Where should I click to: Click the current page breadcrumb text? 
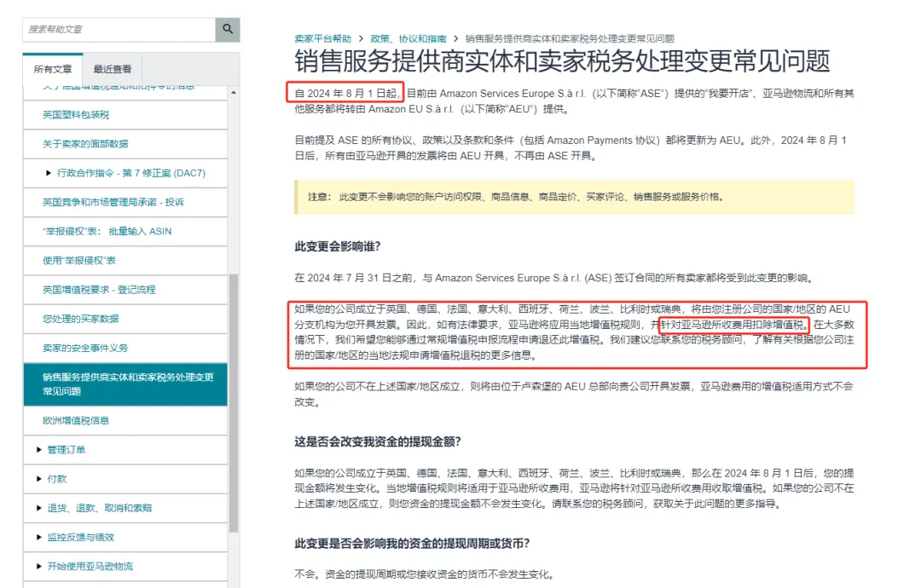(570, 38)
